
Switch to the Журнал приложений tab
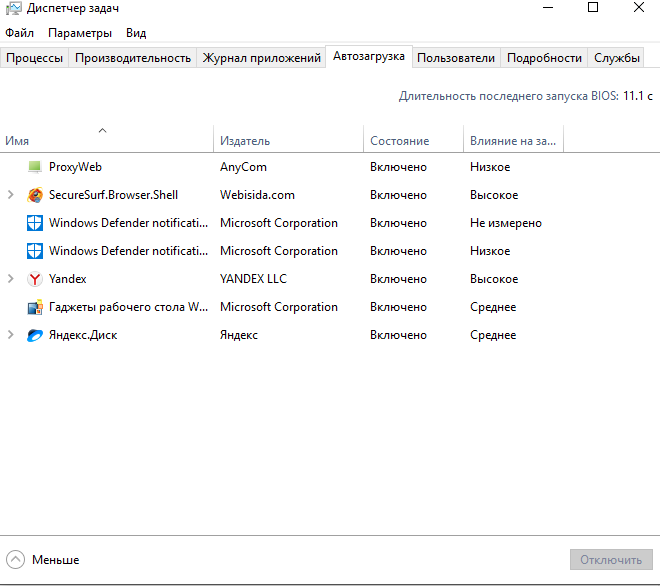click(x=261, y=58)
